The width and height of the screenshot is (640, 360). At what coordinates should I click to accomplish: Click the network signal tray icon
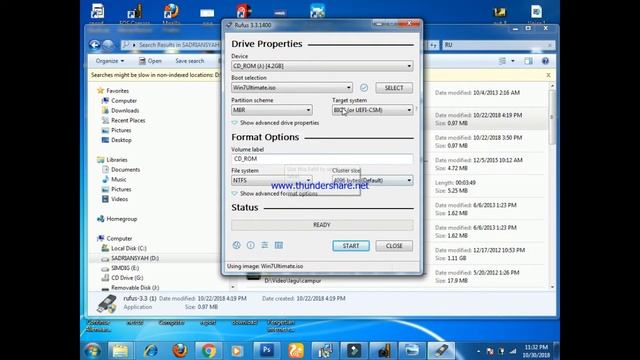(x=513, y=351)
